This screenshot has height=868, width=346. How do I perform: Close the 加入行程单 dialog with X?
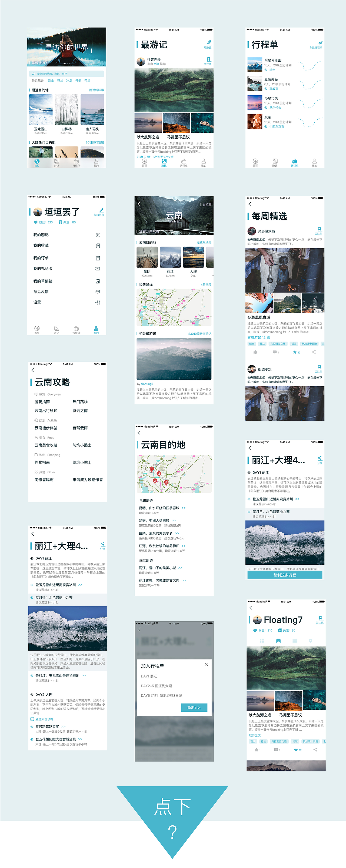click(206, 664)
